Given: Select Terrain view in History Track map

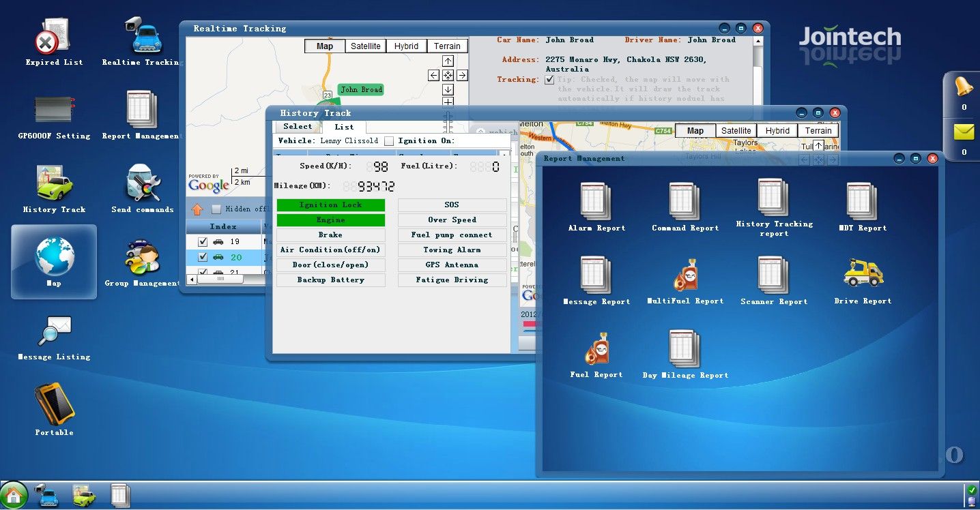Looking at the screenshot, I should click(818, 131).
